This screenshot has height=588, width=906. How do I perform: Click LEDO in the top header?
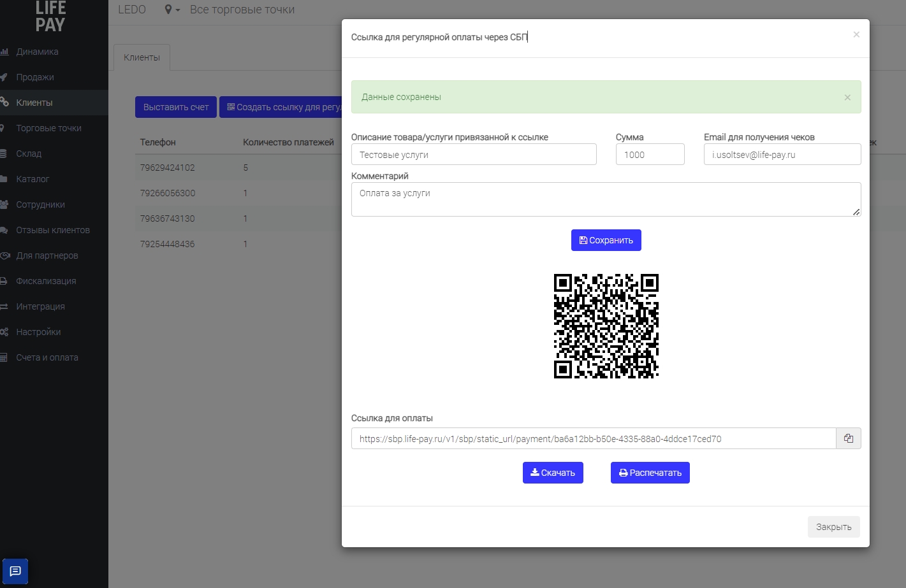point(132,10)
